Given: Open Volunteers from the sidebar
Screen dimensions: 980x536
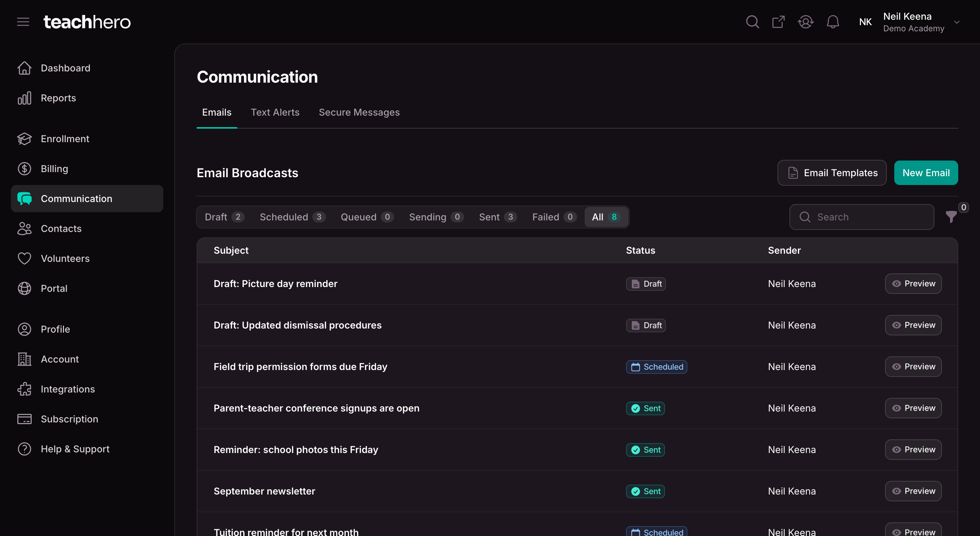Looking at the screenshot, I should coord(87,258).
